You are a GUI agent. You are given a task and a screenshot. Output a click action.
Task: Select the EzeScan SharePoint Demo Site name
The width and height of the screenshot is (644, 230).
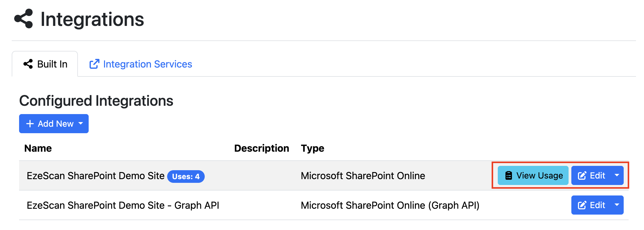point(96,176)
